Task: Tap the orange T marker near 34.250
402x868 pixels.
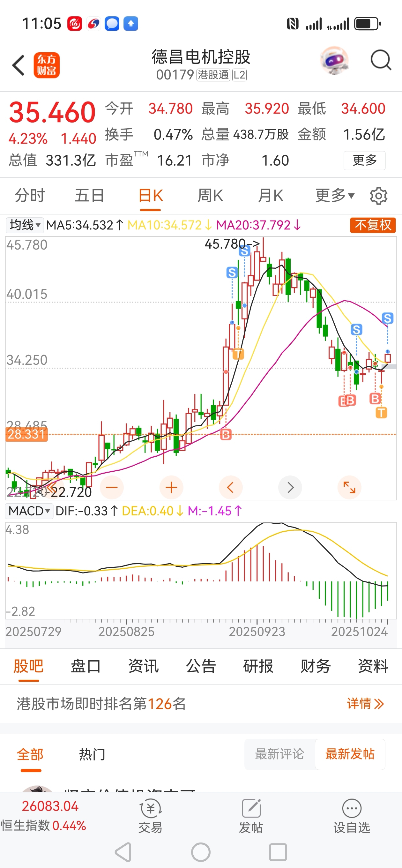Action: [238, 354]
